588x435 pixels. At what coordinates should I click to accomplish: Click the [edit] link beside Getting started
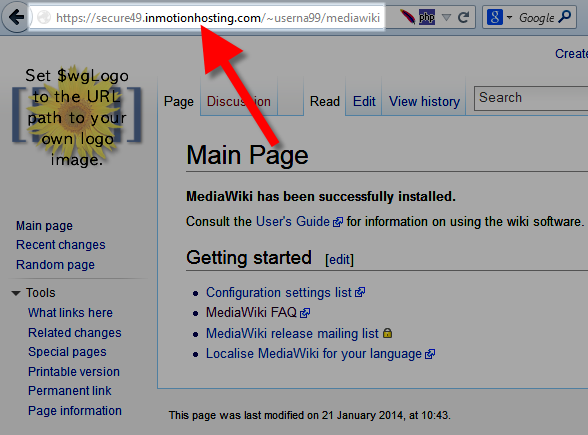339,259
